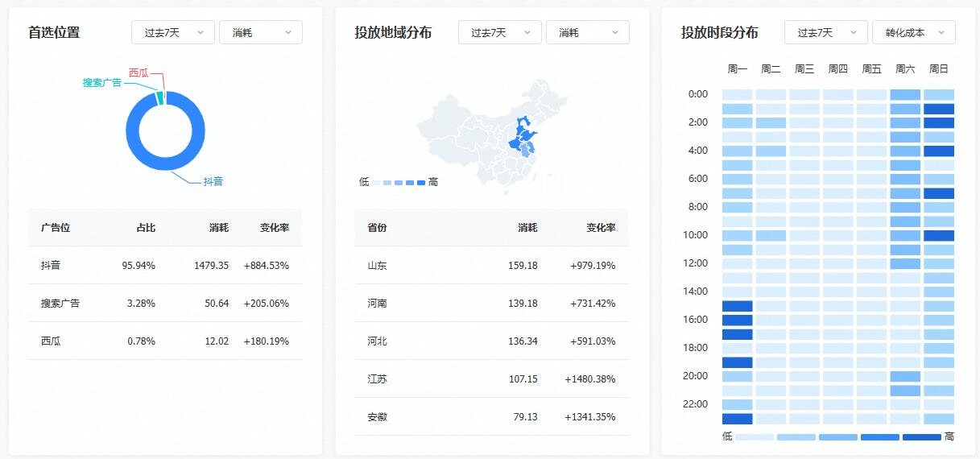Click 136.34 spend value

point(524,341)
